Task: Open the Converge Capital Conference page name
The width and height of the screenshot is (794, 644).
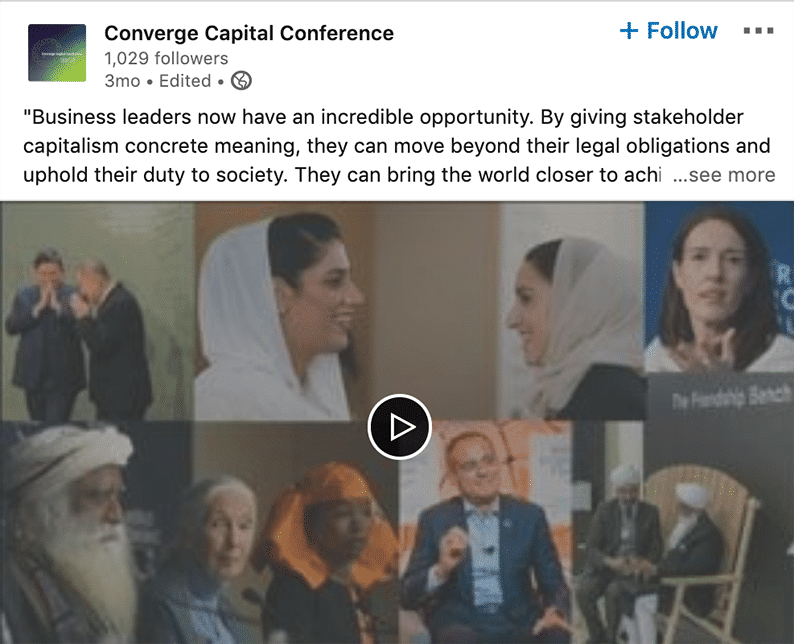Action: coord(249,33)
